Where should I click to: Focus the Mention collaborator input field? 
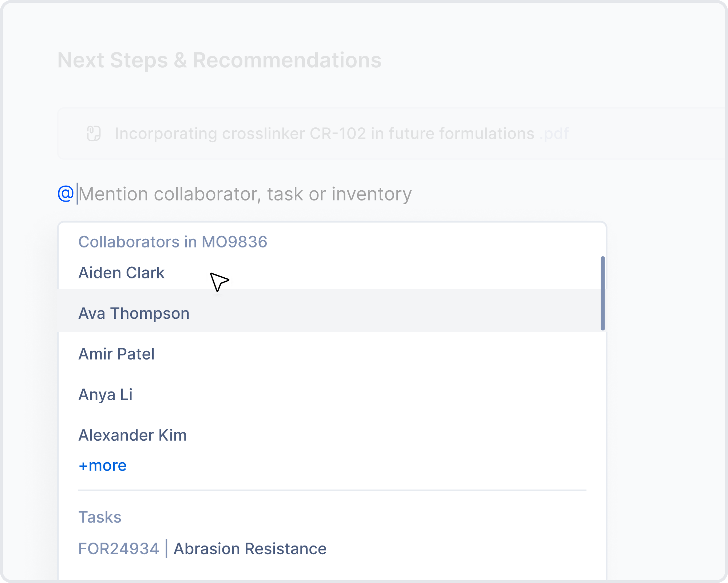pyautogui.click(x=245, y=194)
